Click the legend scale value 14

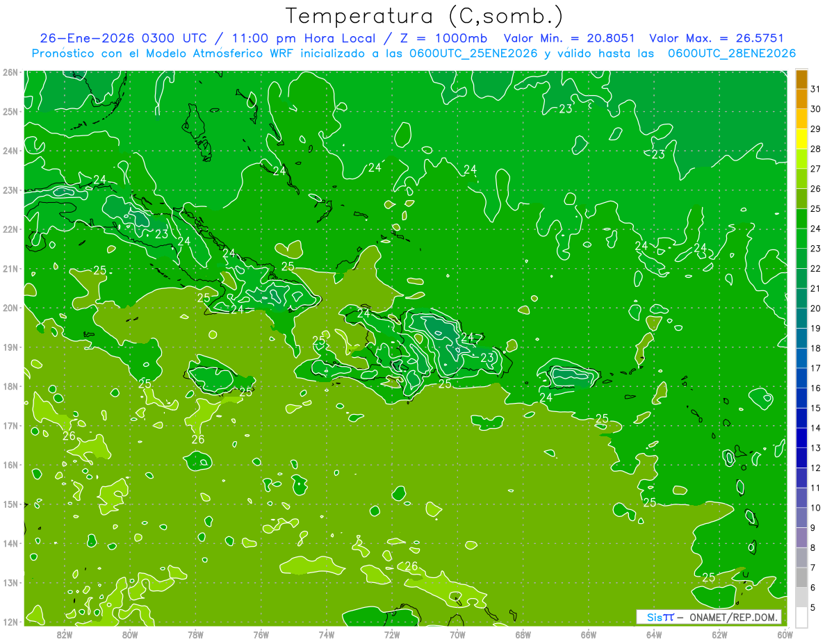click(x=816, y=428)
